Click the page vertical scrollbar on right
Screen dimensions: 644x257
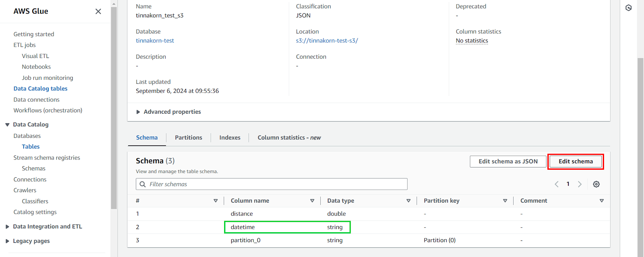(640, 157)
